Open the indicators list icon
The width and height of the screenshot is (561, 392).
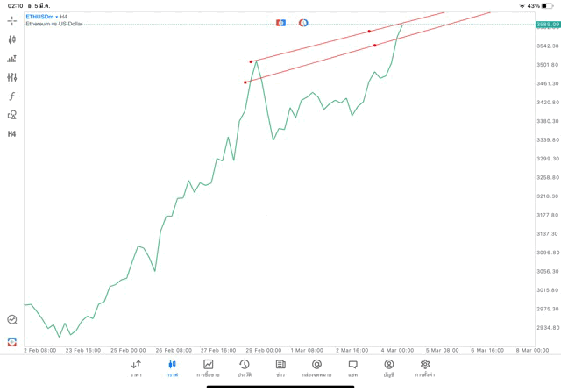(x=12, y=59)
